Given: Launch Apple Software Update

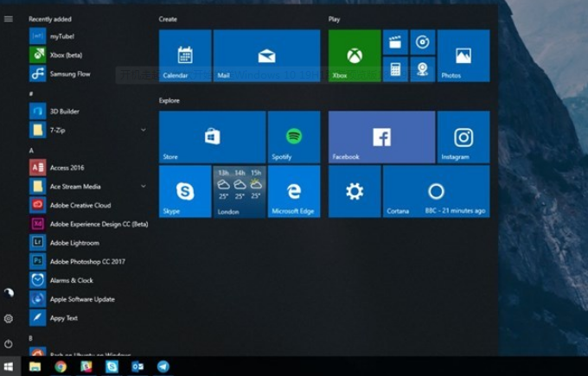Looking at the screenshot, I should pyautogui.click(x=89, y=299).
